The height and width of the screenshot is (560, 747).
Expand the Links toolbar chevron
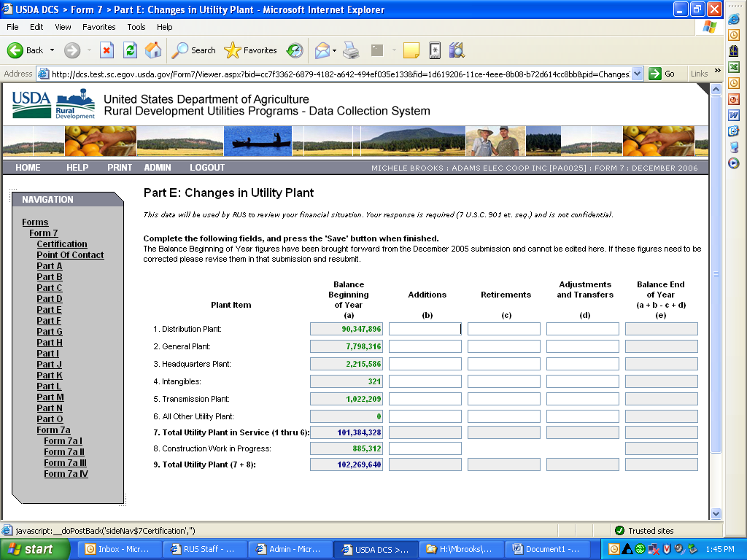pos(718,71)
